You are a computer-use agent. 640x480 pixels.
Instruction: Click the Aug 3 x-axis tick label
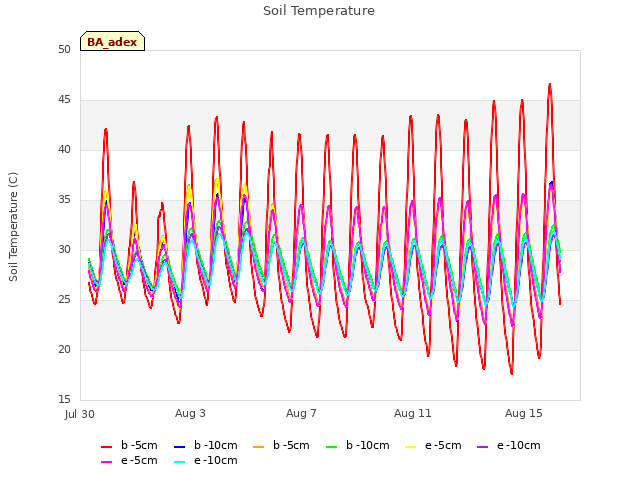point(190,413)
